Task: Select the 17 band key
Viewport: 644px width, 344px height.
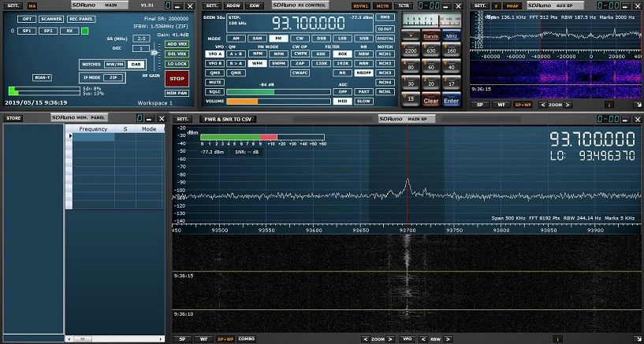Action: pyautogui.click(x=452, y=83)
